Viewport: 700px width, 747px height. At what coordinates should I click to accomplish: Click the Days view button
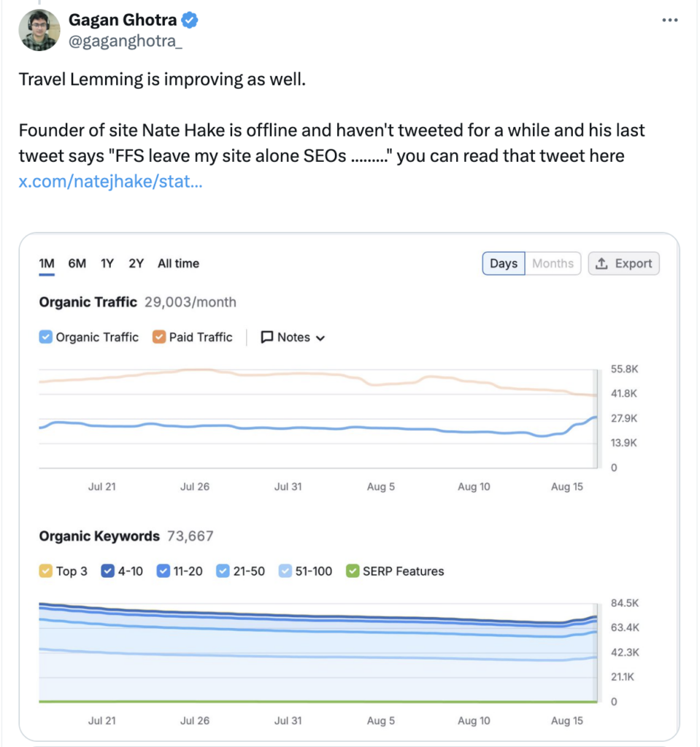coord(504,263)
